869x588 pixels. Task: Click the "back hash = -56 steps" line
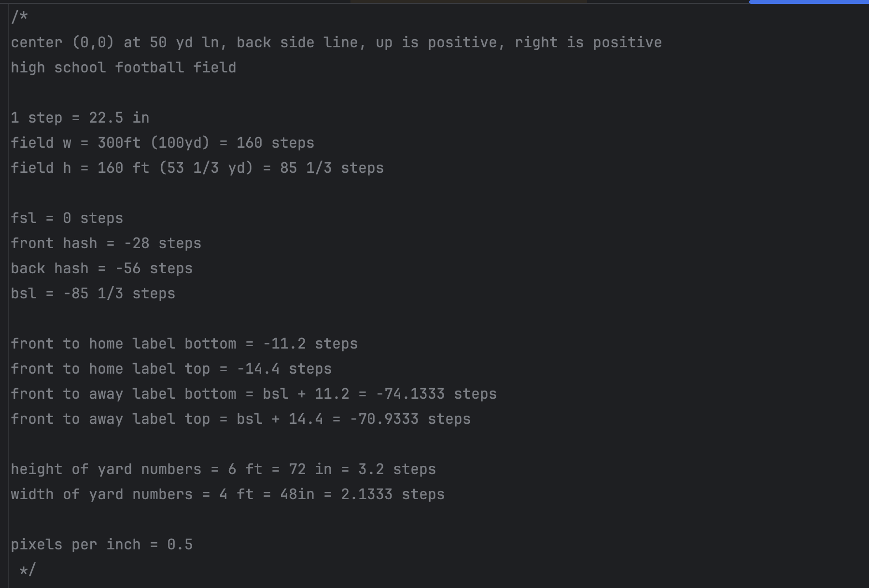click(x=101, y=268)
